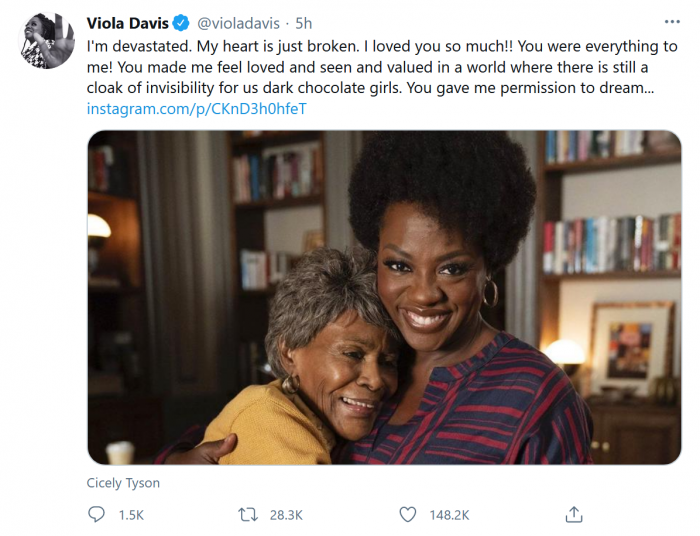Click the 1.5K replies count
The image size is (700, 536).
[x=131, y=514]
